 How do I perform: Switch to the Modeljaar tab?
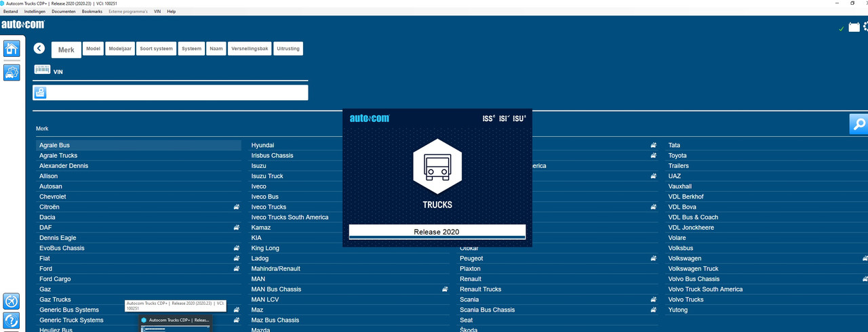pos(120,49)
